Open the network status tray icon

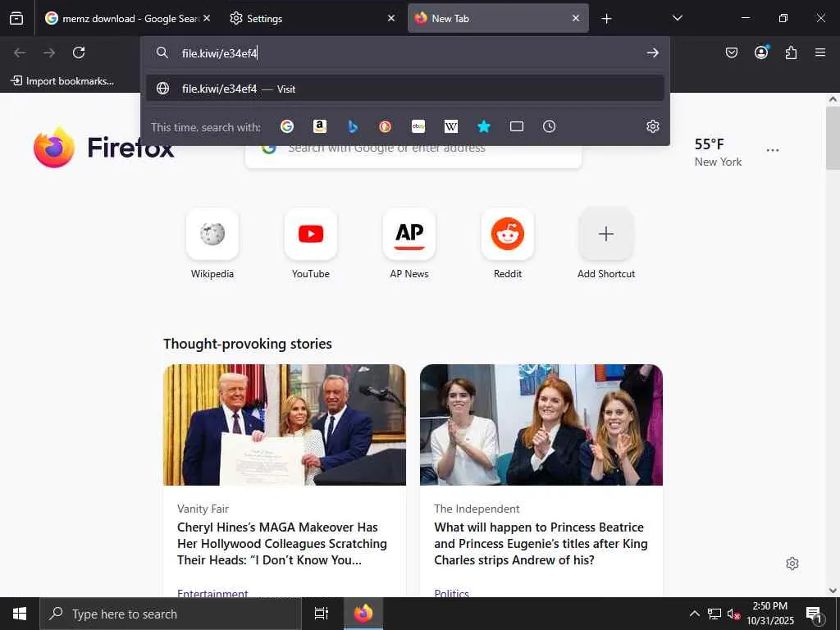coord(714,614)
